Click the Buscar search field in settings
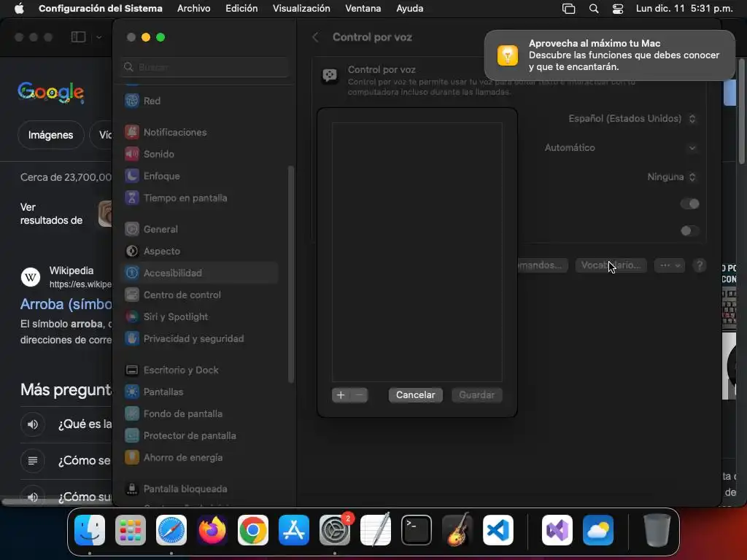The image size is (747, 560). pos(205,67)
